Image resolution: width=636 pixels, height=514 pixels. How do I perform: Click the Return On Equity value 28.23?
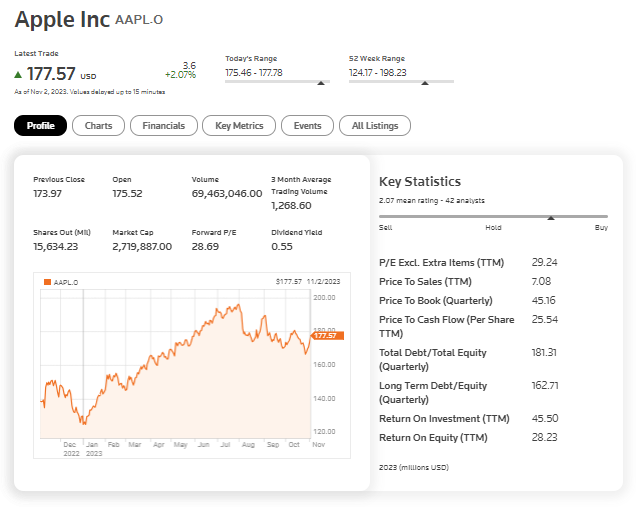tap(544, 437)
